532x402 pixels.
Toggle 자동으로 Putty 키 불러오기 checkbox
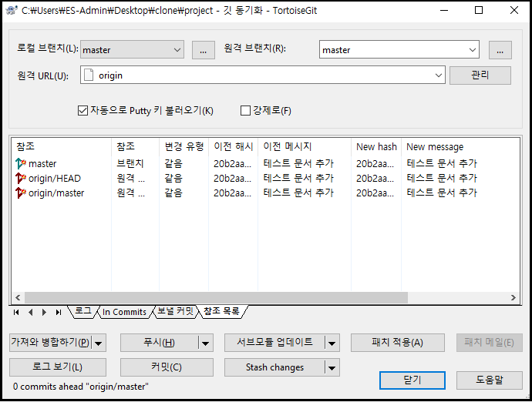coord(82,110)
